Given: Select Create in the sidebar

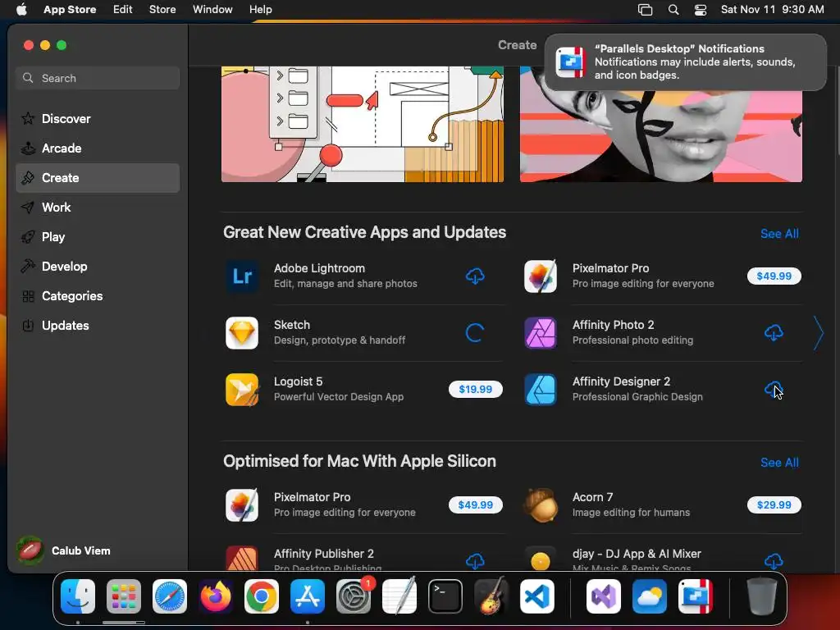Looking at the screenshot, I should click(98, 178).
